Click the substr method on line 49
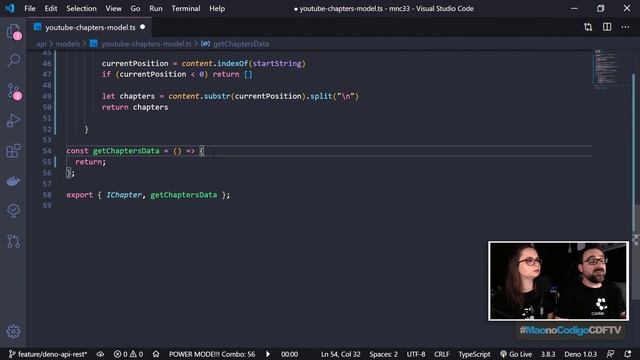The height and width of the screenshot is (360, 640). (x=217, y=96)
